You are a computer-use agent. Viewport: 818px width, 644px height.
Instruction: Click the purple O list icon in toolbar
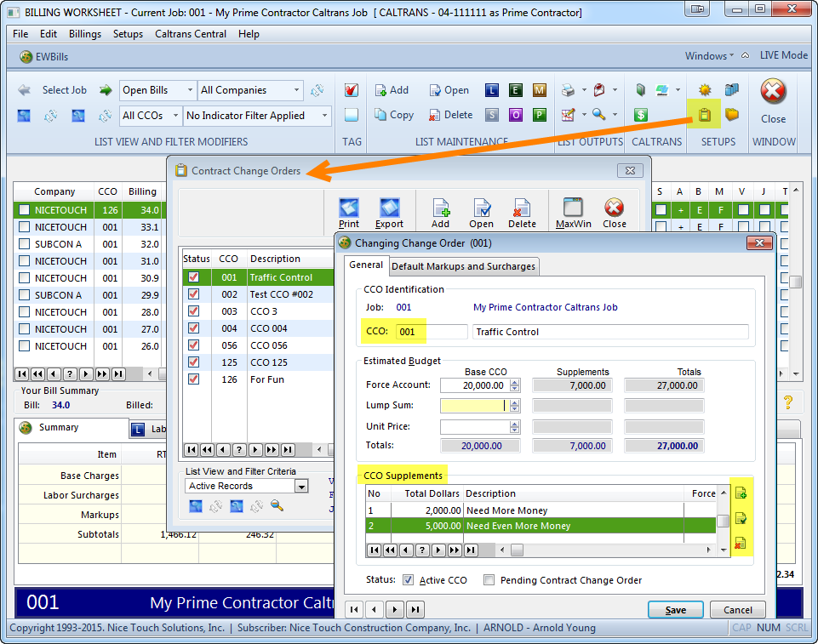516,115
